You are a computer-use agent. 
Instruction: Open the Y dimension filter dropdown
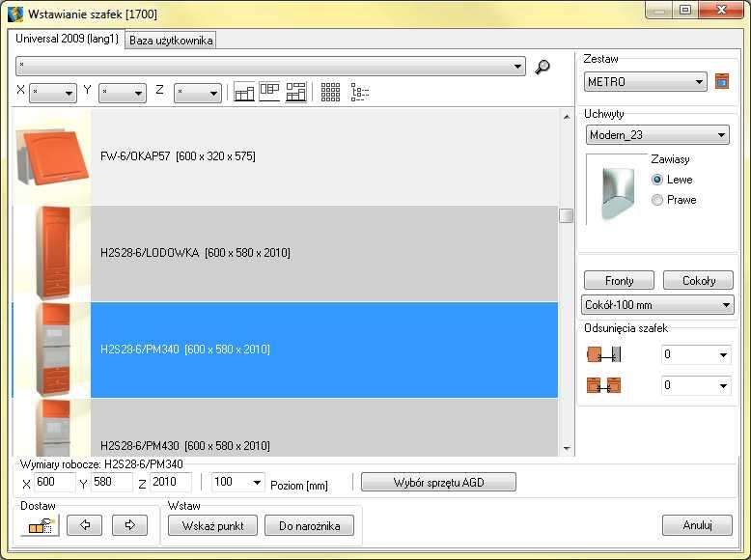(123, 93)
